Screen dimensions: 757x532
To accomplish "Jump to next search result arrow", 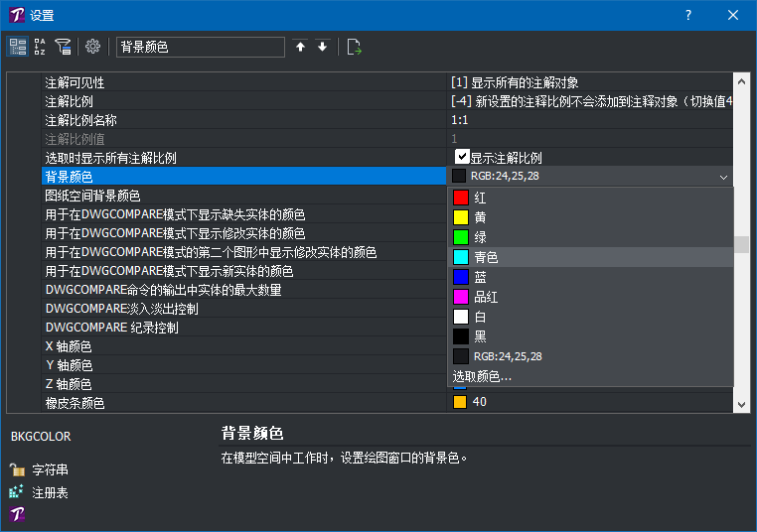I will (322, 47).
